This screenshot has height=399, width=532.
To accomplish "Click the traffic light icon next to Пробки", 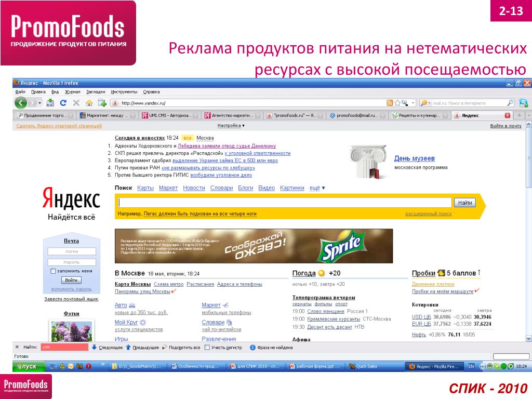I will pyautogui.click(x=441, y=273).
